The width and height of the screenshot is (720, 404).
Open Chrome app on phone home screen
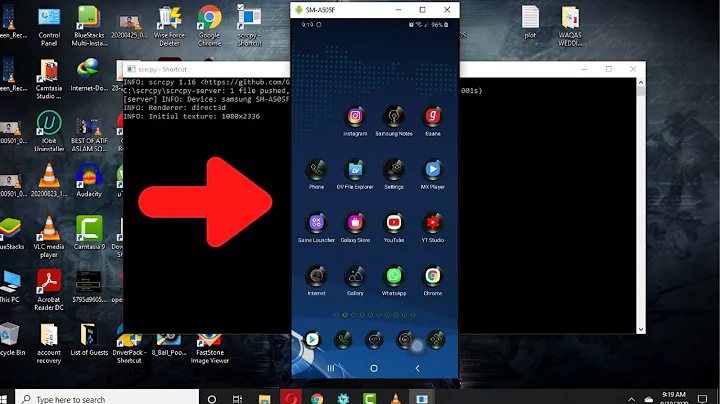pyautogui.click(x=433, y=276)
